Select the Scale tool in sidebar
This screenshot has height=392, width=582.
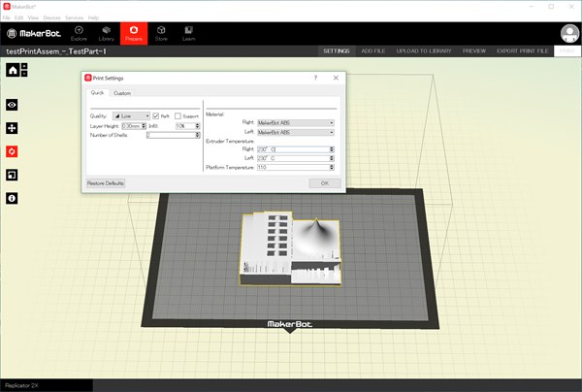[x=12, y=175]
